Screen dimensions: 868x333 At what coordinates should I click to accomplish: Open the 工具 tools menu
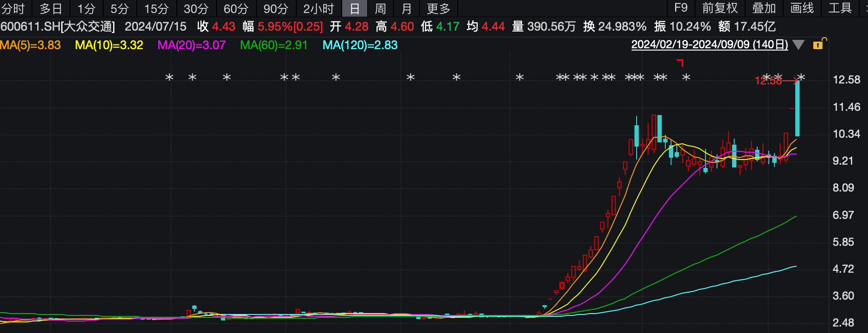840,8
